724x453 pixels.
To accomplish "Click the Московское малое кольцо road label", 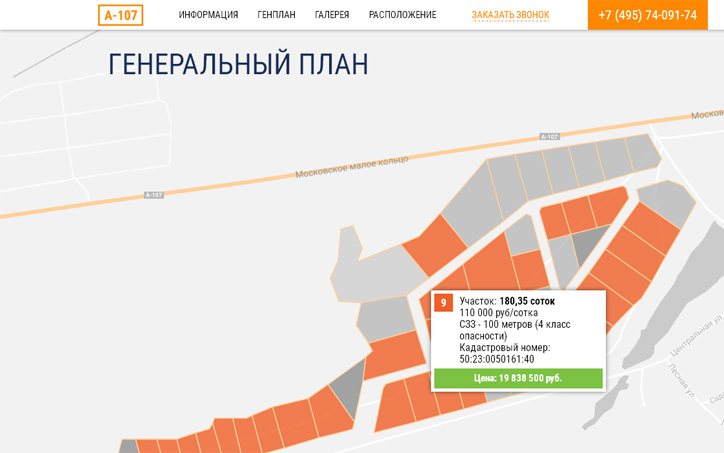I will 351,166.
